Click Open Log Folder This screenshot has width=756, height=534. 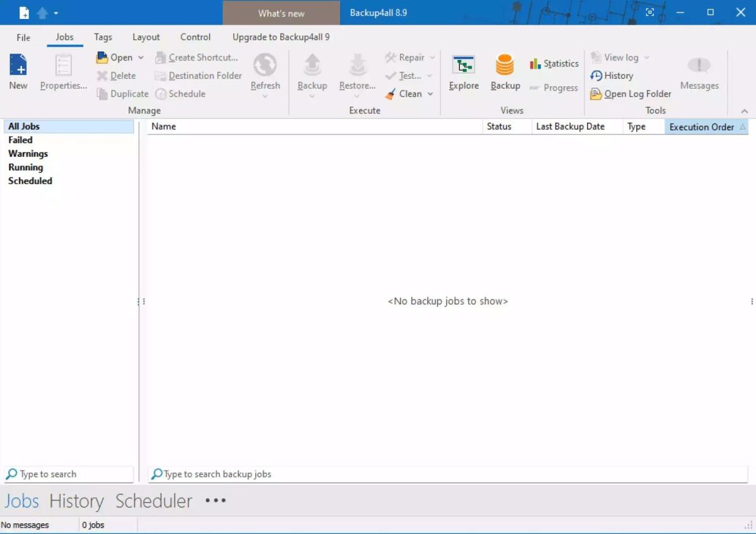630,93
